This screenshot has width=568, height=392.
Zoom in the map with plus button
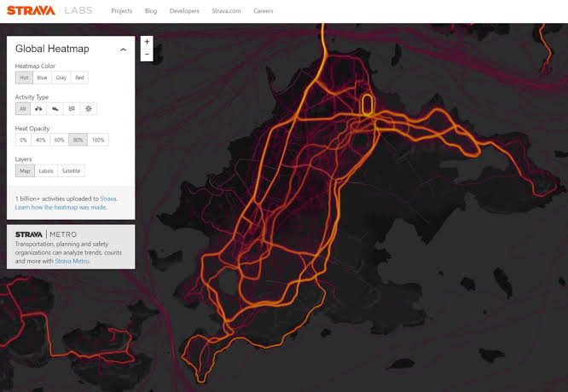pos(147,42)
